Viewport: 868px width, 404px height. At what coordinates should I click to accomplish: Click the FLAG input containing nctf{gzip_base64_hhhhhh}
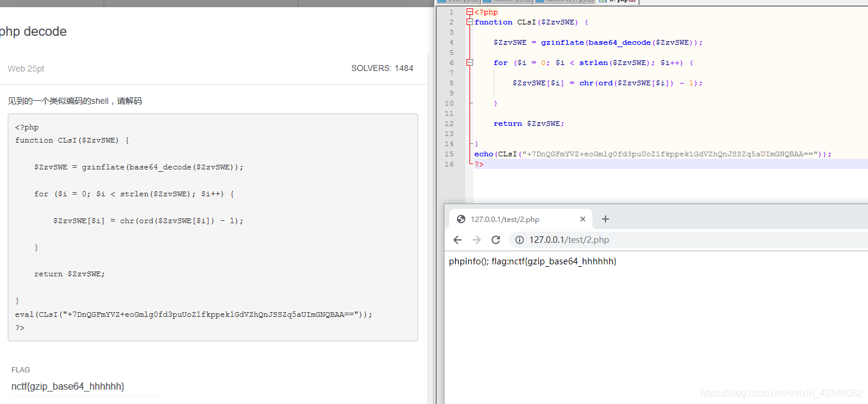87,387
